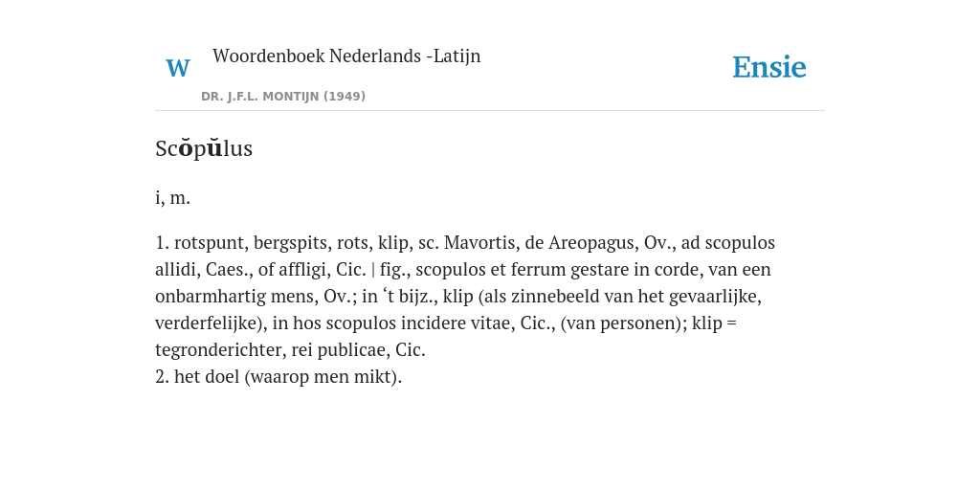Image resolution: width=980 pixels, height=490 pixels.
Task: Open Woordenboek Nederlands -Latijn title
Action: tap(346, 56)
